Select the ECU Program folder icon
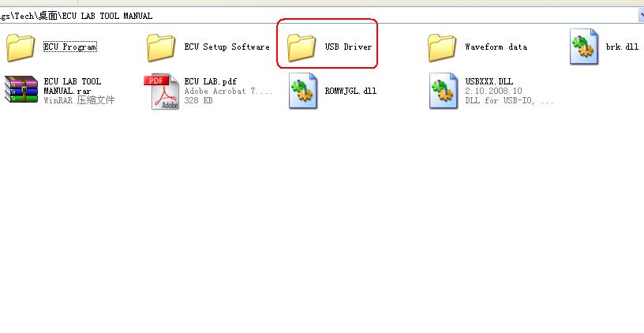Screen dimensions: 644x333 pos(21,47)
